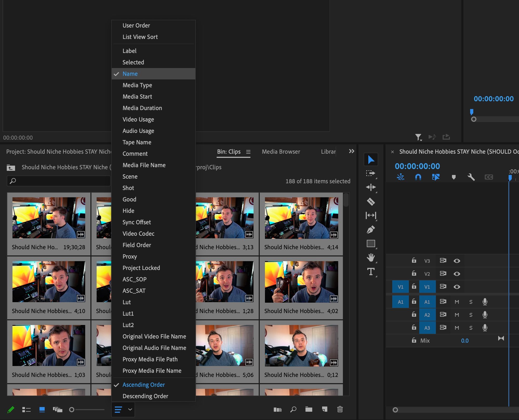Viewport: 519px width, 420px height.
Task: Lock the V3 track with its padlock
Action: 414,261
